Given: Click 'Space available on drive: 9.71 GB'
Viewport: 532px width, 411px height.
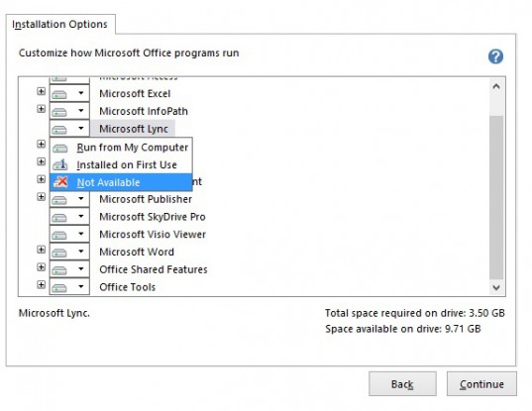Looking at the screenshot, I should [403, 329].
